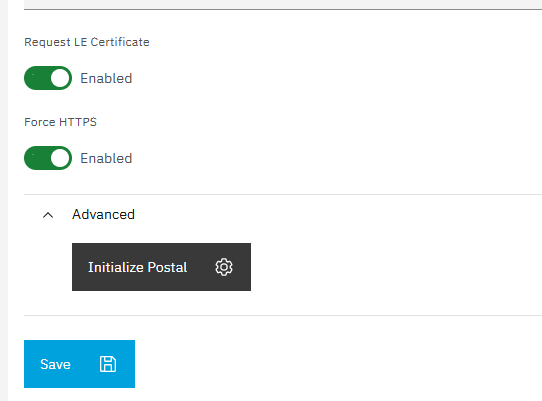Click the white knob of Force HTTPS switch
This screenshot has height=401, width=542.
click(60, 158)
